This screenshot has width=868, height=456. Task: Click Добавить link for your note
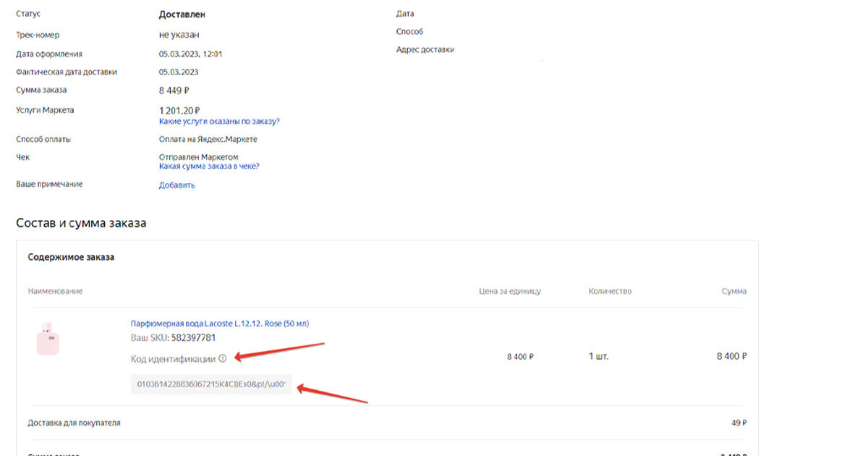pos(177,185)
